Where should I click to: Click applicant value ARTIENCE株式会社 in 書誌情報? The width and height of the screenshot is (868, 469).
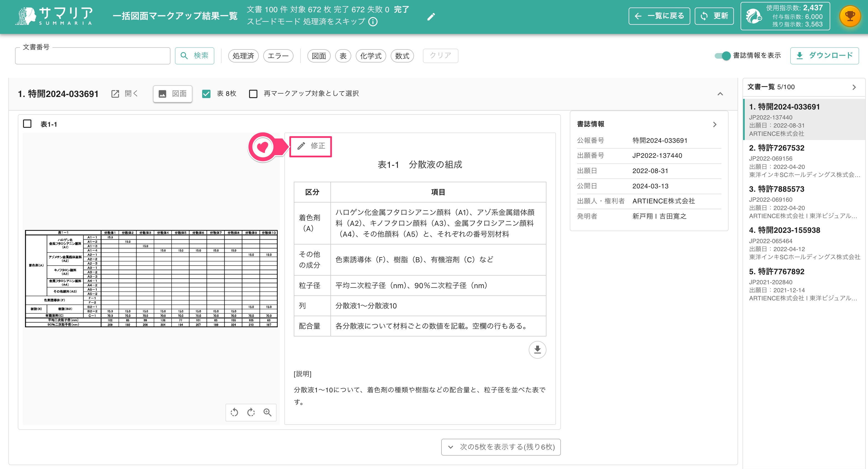(x=663, y=201)
